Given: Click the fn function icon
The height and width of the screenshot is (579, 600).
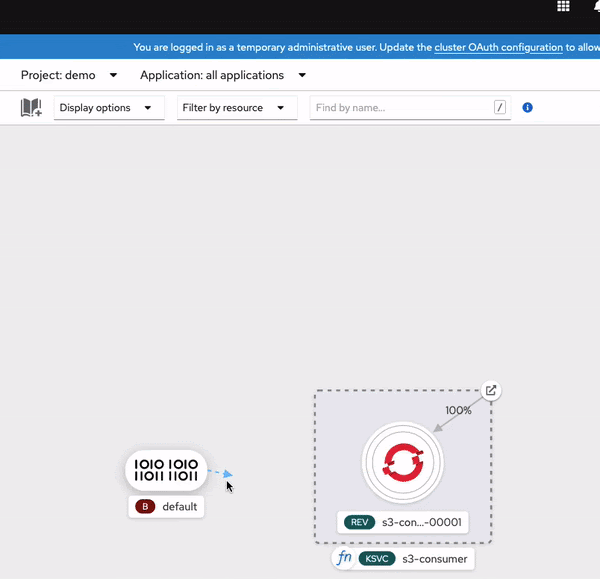Looking at the screenshot, I should (345, 558).
